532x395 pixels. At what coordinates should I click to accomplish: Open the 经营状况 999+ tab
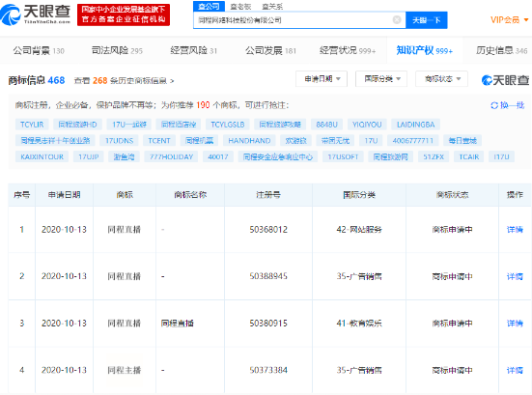[x=348, y=51]
